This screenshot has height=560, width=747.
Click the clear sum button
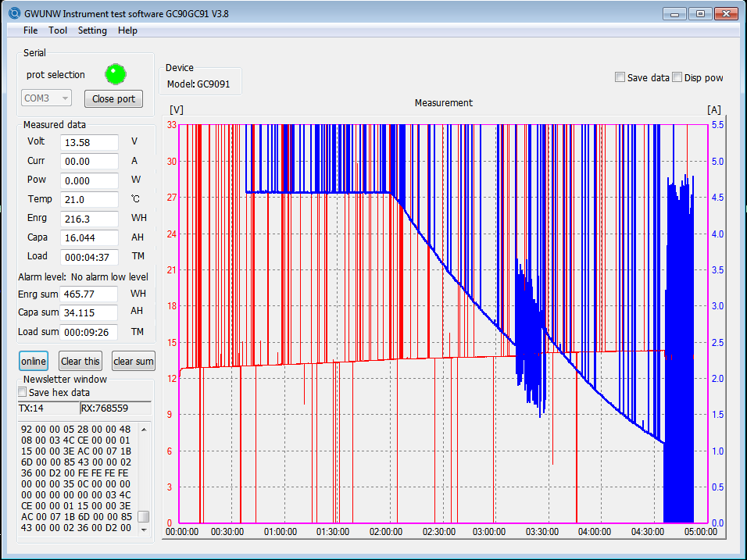pos(134,361)
